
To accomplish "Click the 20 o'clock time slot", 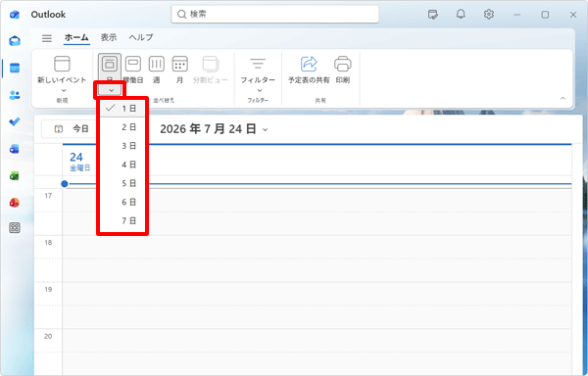I will (x=317, y=352).
